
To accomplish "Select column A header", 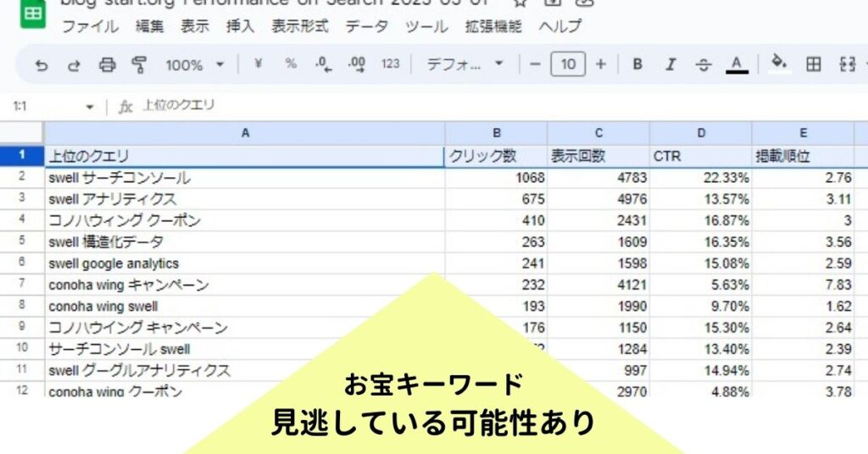I will click(245, 133).
